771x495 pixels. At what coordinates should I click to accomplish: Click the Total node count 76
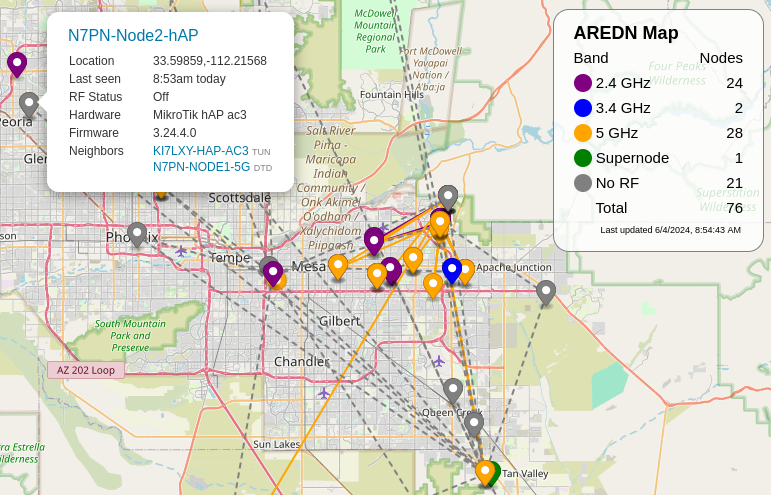click(x=734, y=208)
